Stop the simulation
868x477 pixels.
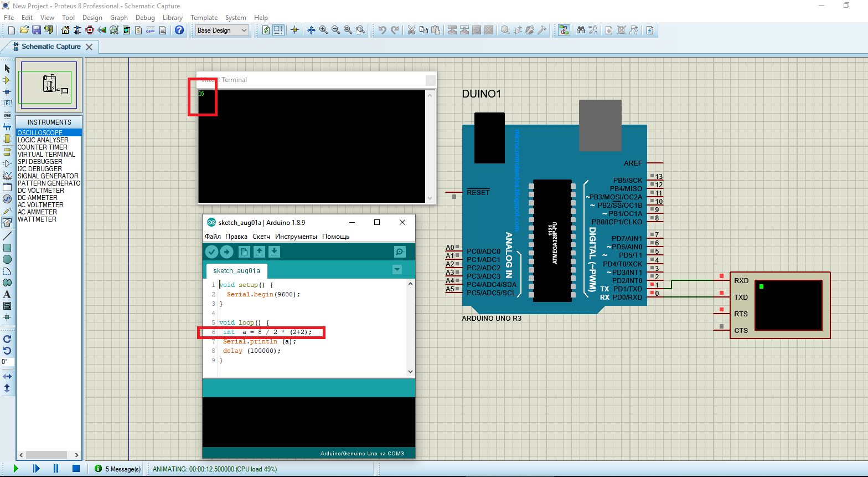(x=76, y=469)
